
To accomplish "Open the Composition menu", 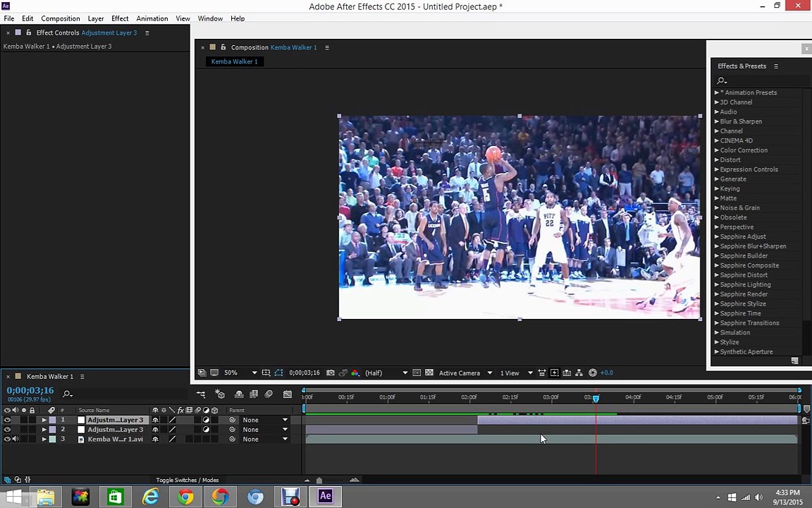I will click(61, 18).
